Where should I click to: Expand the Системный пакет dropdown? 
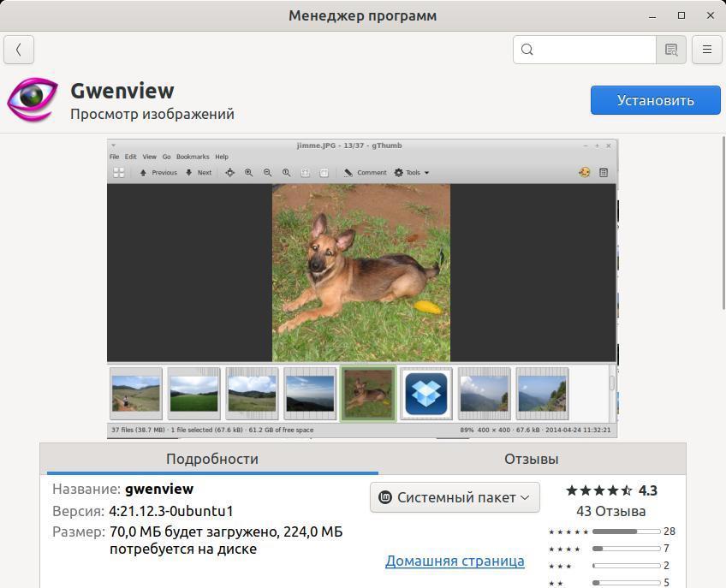pyautogui.click(x=455, y=497)
